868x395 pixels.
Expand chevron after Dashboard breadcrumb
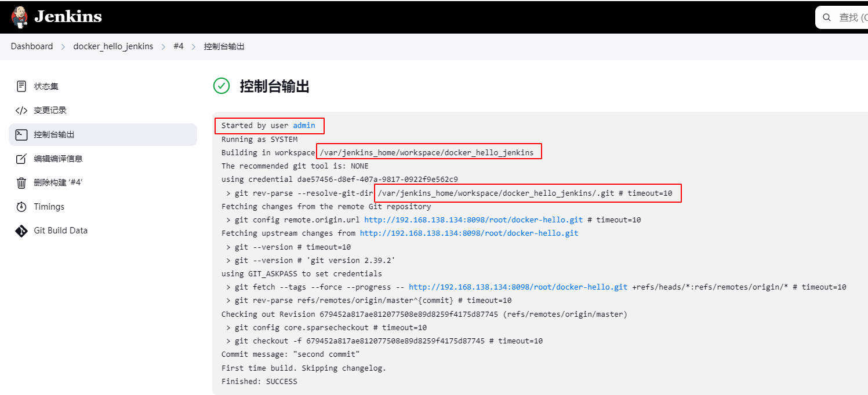click(x=63, y=46)
